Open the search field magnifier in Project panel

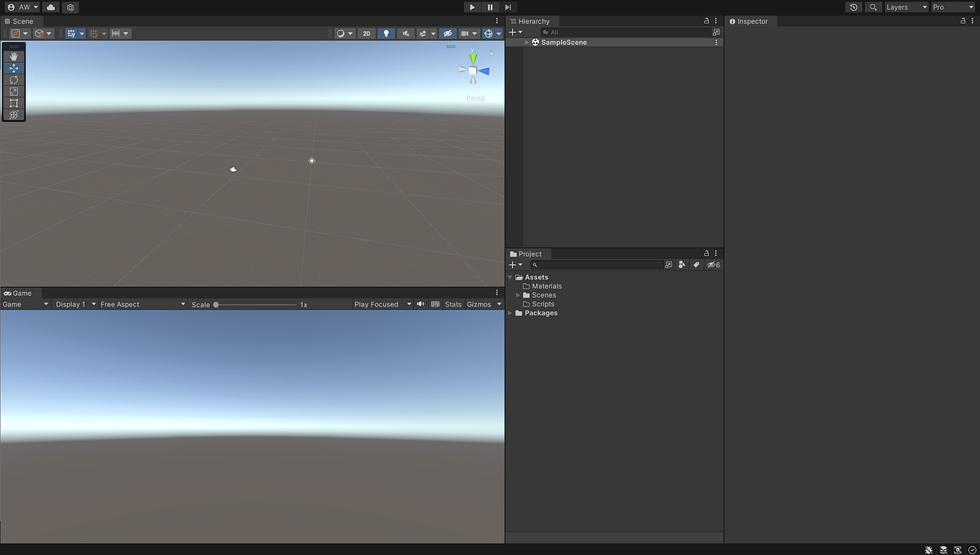535,265
